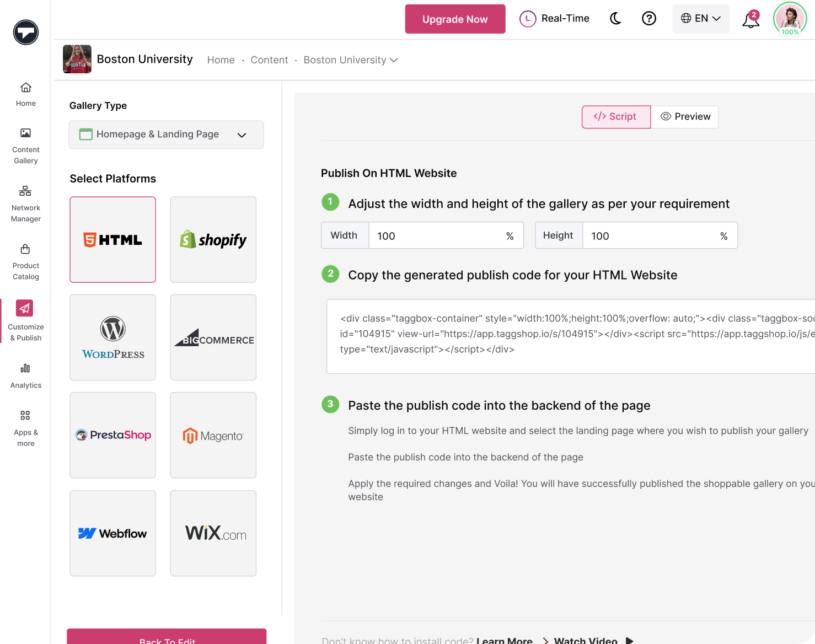The height and width of the screenshot is (644, 815).
Task: Go to Home breadcrumb link
Action: click(221, 60)
